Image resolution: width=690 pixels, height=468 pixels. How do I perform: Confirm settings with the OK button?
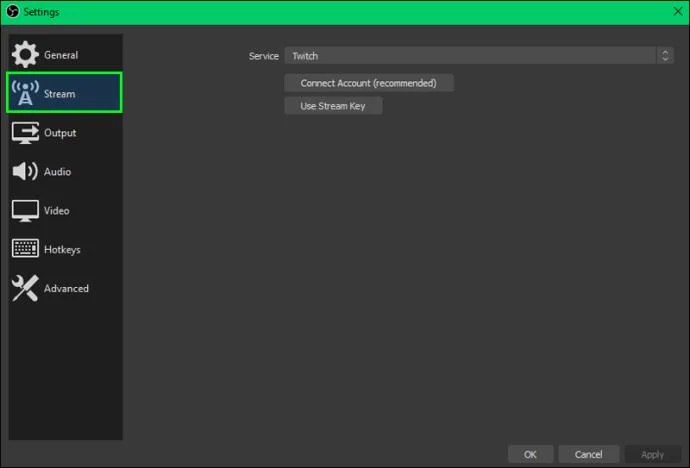(x=530, y=454)
